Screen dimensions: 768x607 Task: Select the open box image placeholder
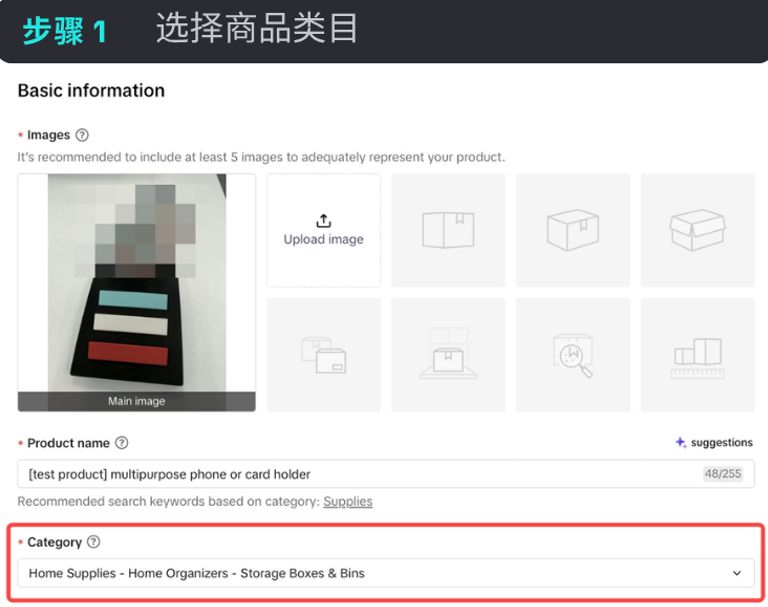click(x=697, y=230)
